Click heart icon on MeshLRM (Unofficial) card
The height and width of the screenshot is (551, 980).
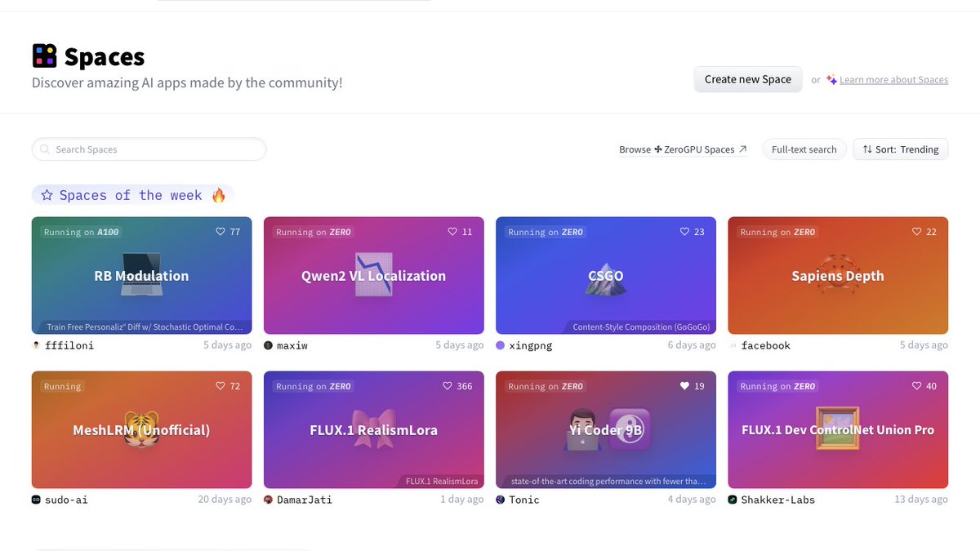(220, 386)
